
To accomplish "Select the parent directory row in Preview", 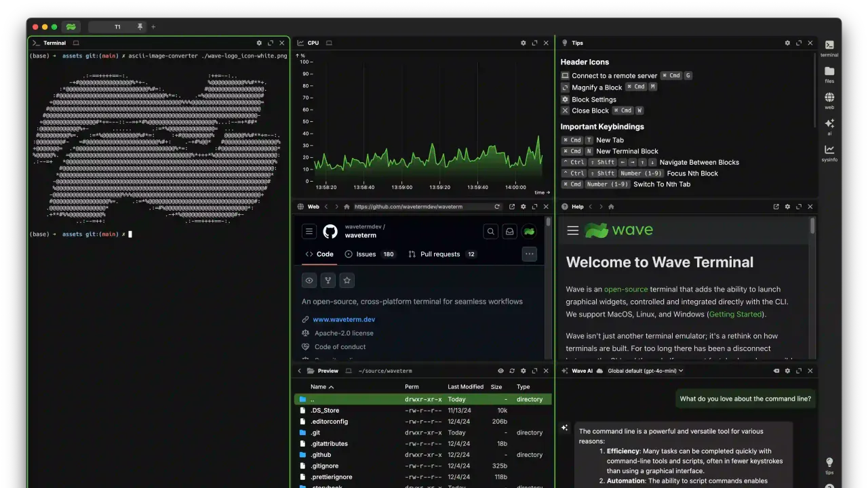I will 423,400.
